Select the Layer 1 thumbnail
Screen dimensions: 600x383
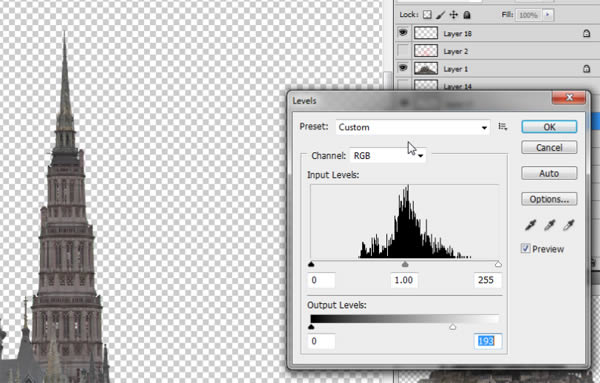coord(426,68)
